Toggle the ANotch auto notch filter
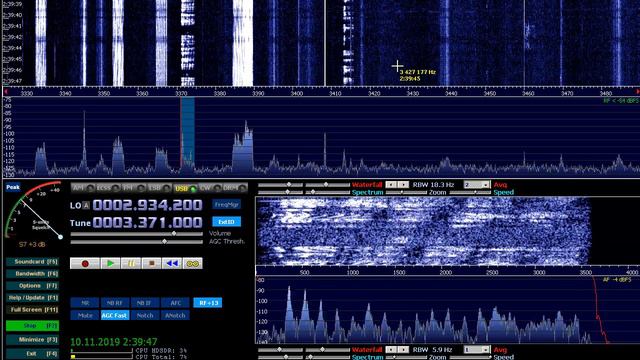 pyautogui.click(x=175, y=315)
